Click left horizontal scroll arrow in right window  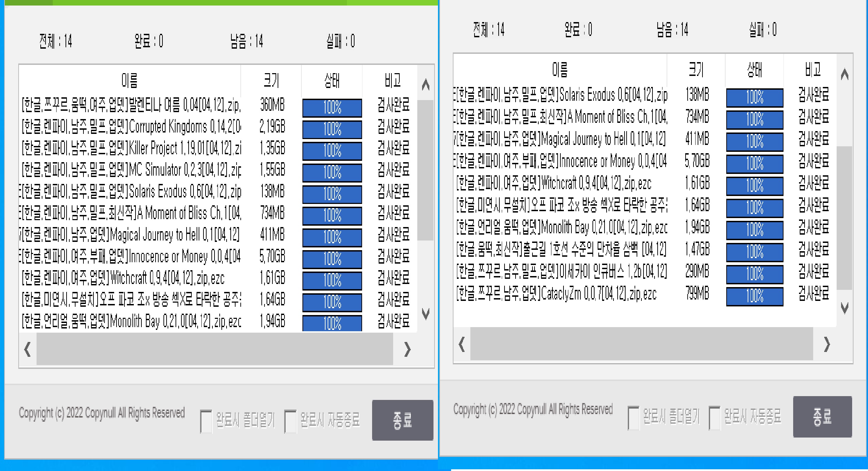click(x=462, y=344)
